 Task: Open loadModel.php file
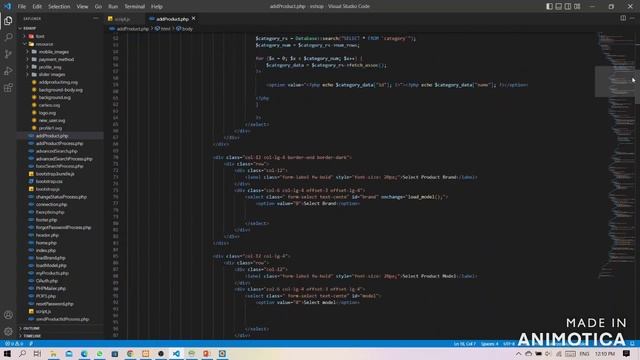[x=51, y=265]
